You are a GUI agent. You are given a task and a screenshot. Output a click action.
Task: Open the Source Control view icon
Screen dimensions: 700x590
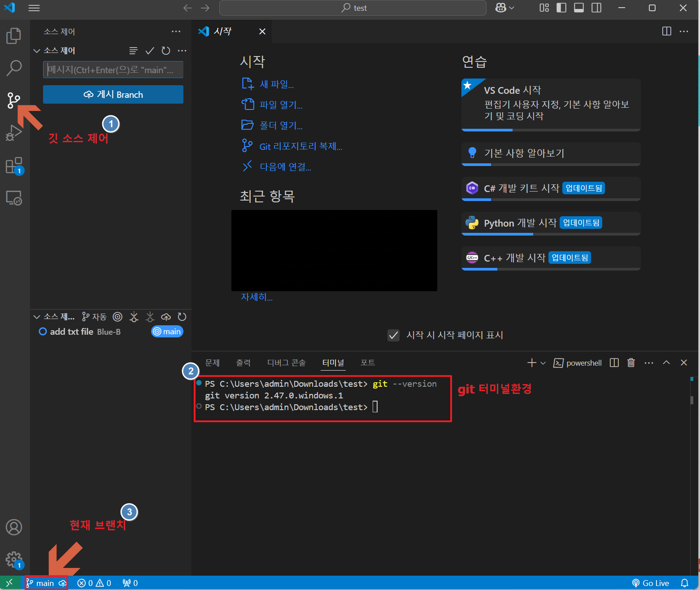point(14,101)
